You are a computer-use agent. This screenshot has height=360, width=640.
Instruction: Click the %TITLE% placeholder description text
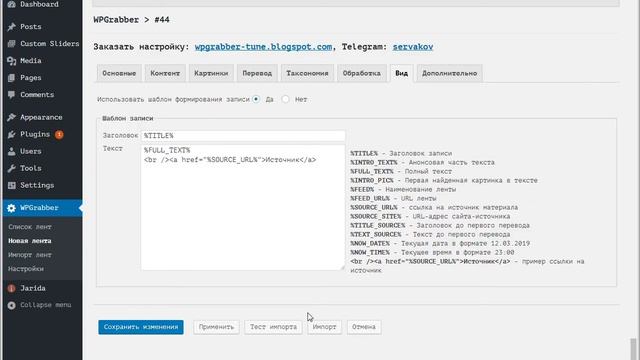pos(401,153)
